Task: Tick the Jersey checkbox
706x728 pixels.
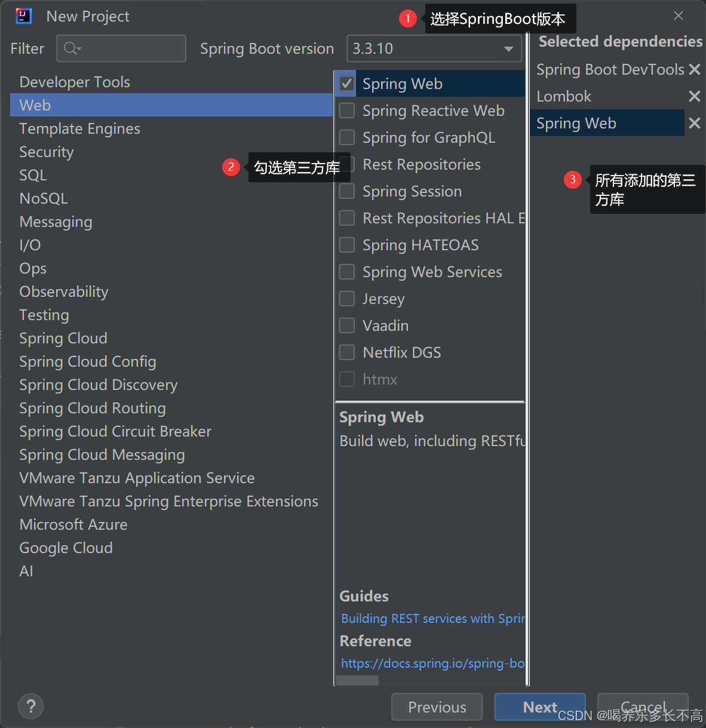Action: point(347,299)
